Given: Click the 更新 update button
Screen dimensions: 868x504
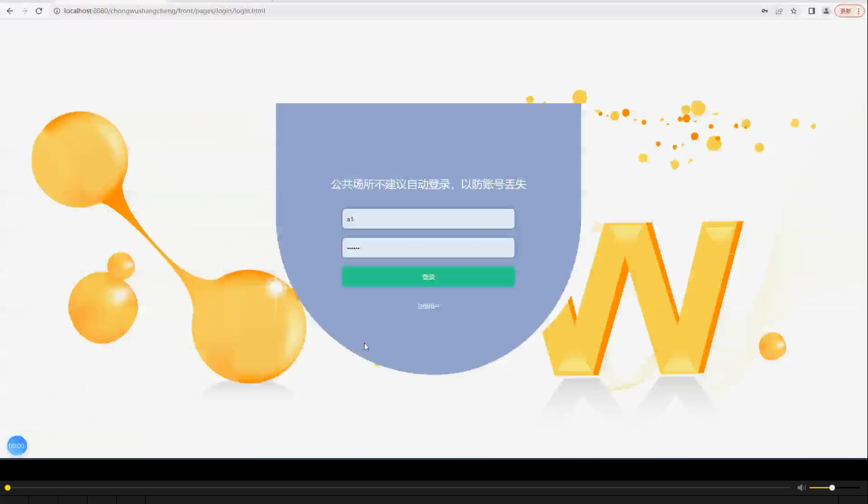Looking at the screenshot, I should point(846,10).
